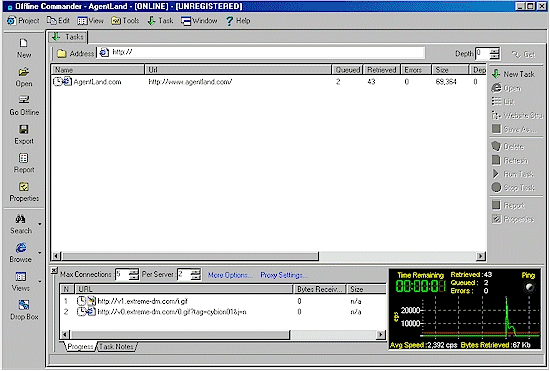Create a New Task from right panel
This screenshot has width=550, height=371.
click(513, 74)
